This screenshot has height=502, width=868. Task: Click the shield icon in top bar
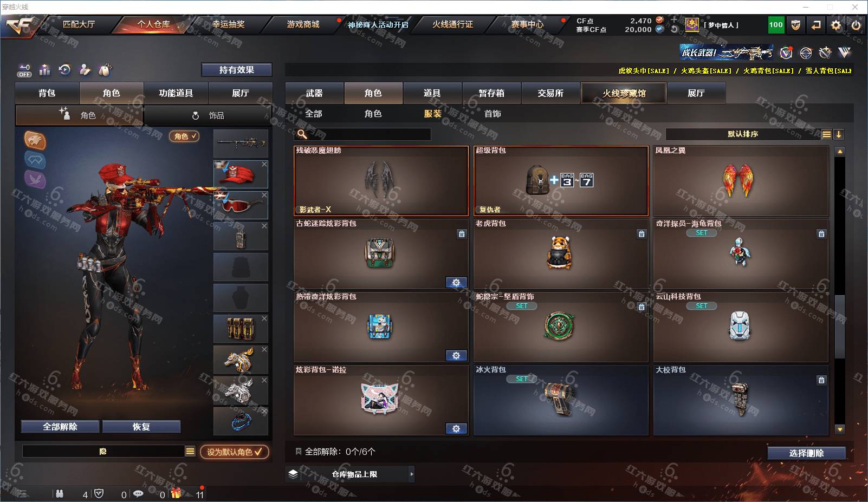[795, 25]
